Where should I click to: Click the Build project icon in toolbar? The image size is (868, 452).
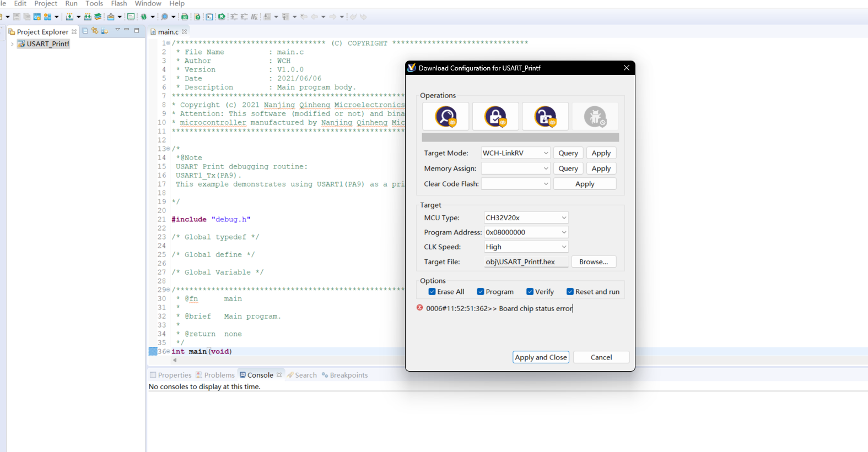click(x=69, y=17)
